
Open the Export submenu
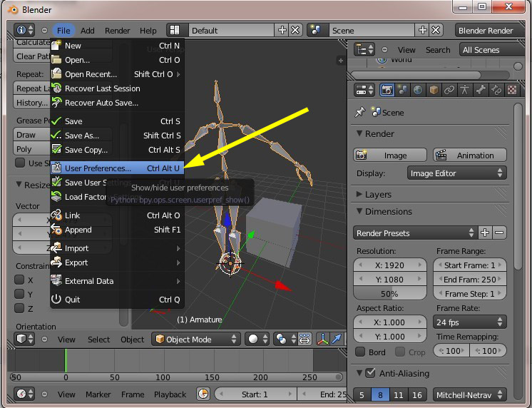click(x=117, y=262)
